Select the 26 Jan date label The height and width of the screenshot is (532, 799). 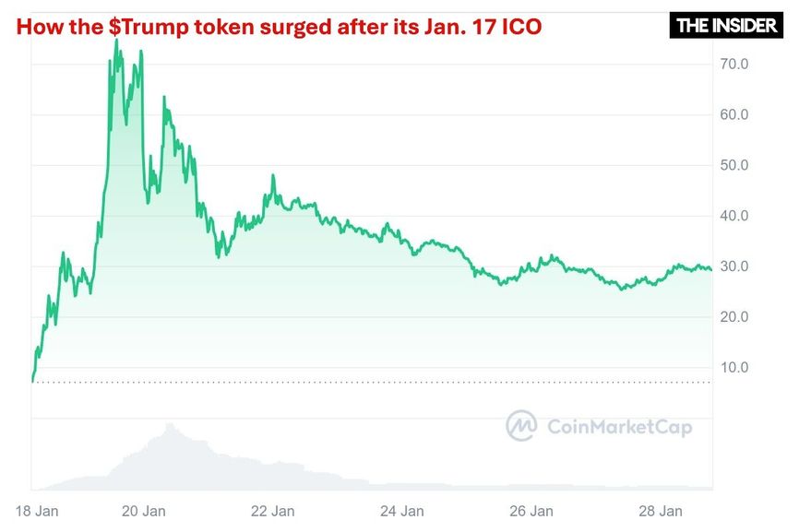click(531, 511)
